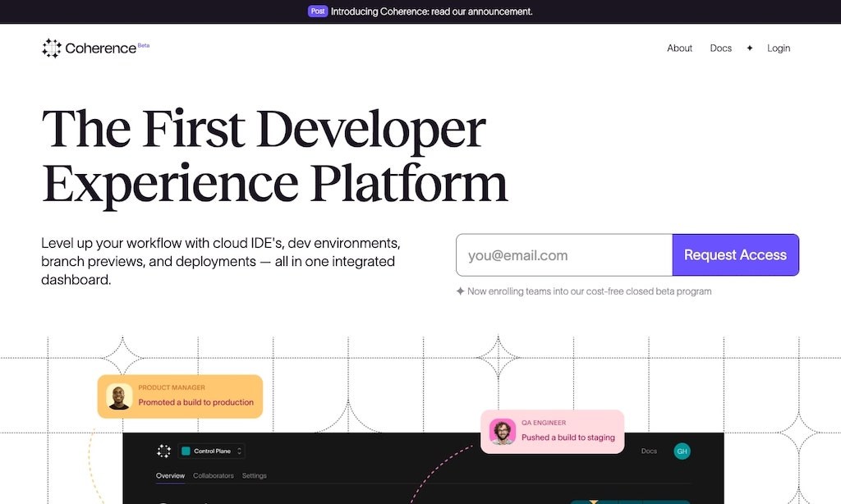
Task: Open Docs in the top navigation
Action: click(721, 48)
